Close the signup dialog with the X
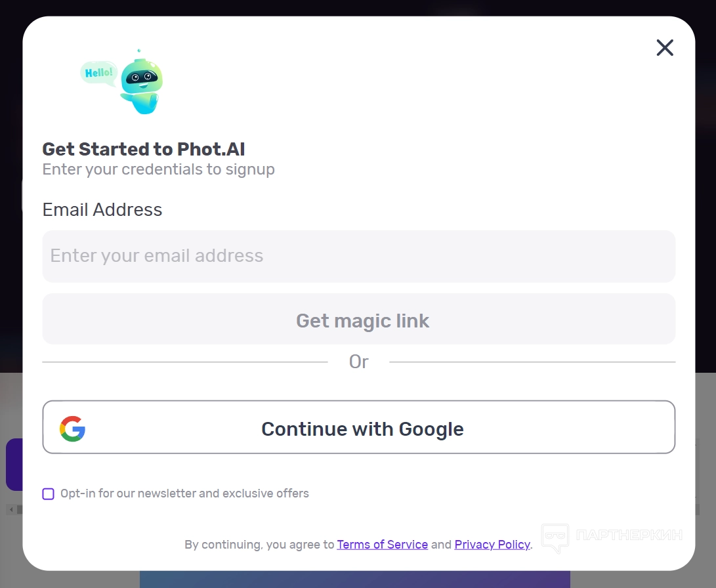The image size is (716, 588). click(x=665, y=47)
